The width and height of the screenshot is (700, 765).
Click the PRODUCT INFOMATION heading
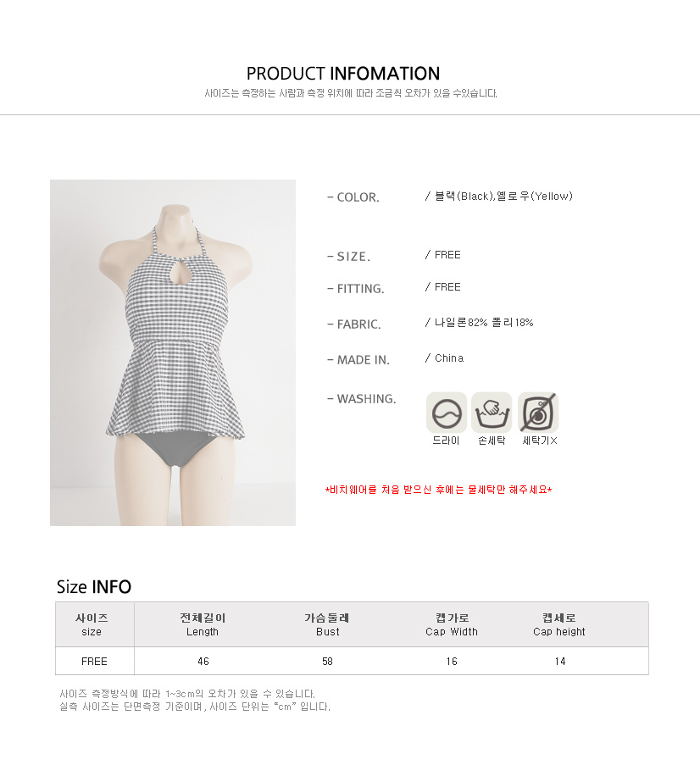click(x=343, y=74)
